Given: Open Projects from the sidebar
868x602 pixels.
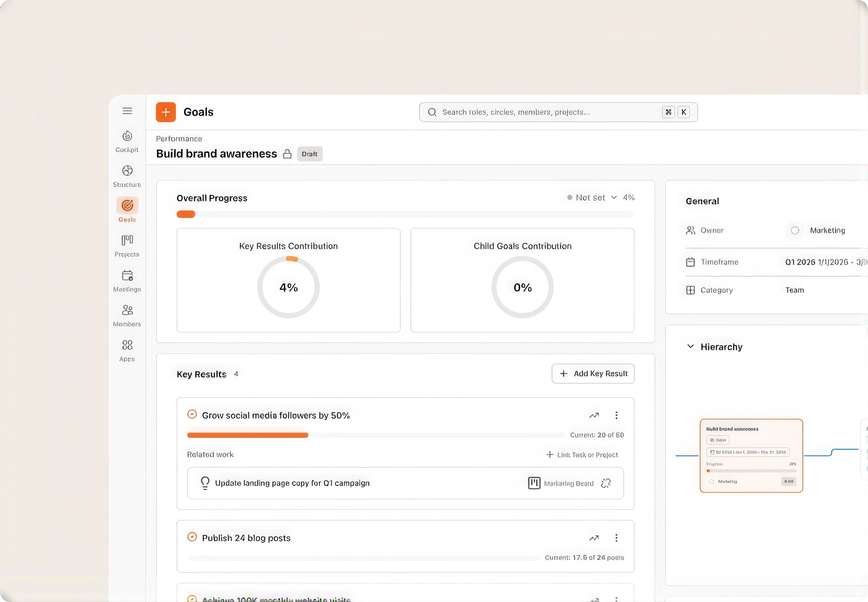Looking at the screenshot, I should (x=127, y=246).
